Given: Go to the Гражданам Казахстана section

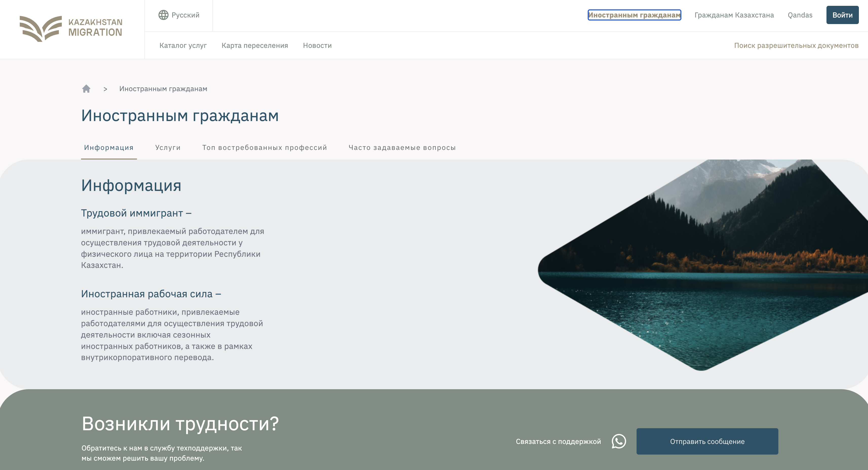Looking at the screenshot, I should click(x=734, y=15).
